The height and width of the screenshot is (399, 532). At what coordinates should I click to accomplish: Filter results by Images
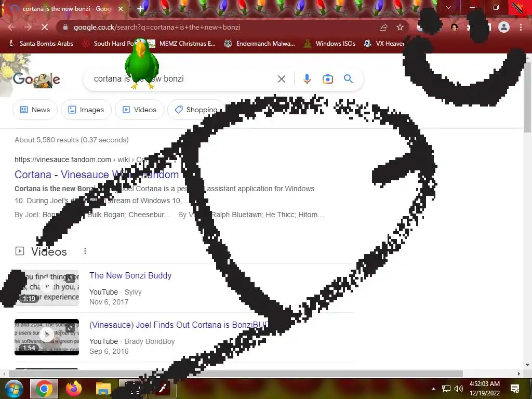click(x=86, y=110)
